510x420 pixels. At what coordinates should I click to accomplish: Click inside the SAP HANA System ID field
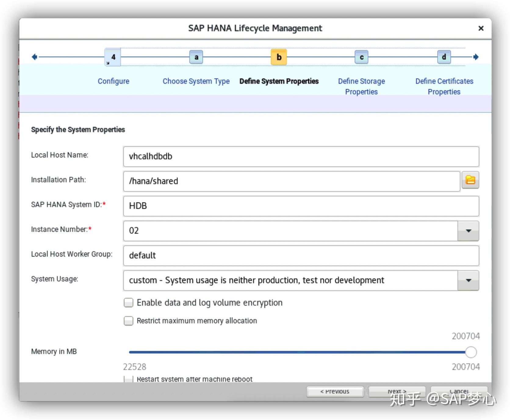pyautogui.click(x=301, y=206)
